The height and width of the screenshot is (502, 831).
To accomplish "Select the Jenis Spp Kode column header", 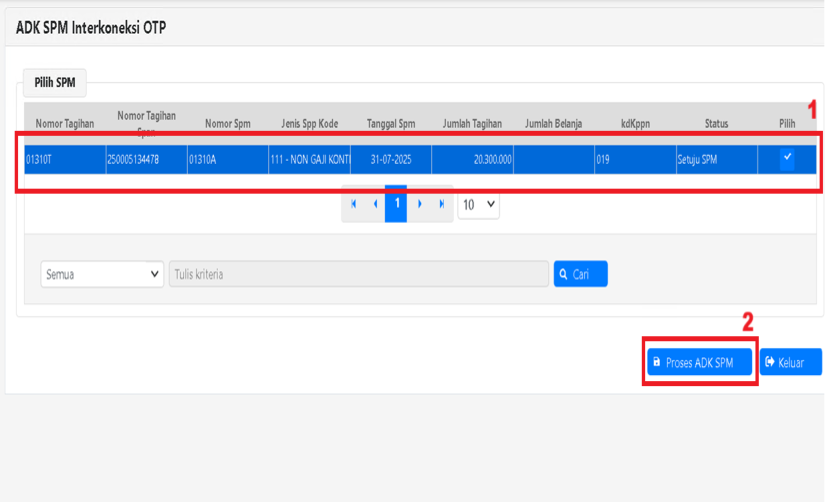I will point(309,124).
